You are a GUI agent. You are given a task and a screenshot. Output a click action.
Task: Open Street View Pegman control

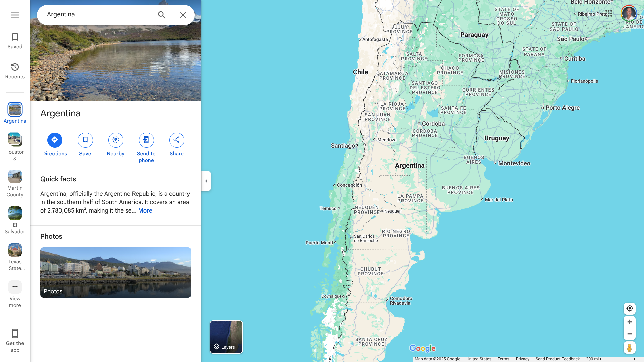[x=630, y=348]
